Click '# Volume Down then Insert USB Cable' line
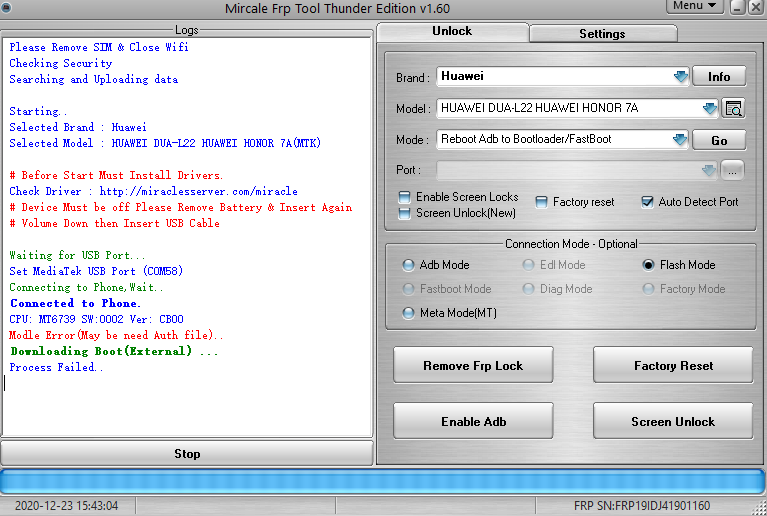Viewport: 767px width, 516px height. [x=114, y=224]
